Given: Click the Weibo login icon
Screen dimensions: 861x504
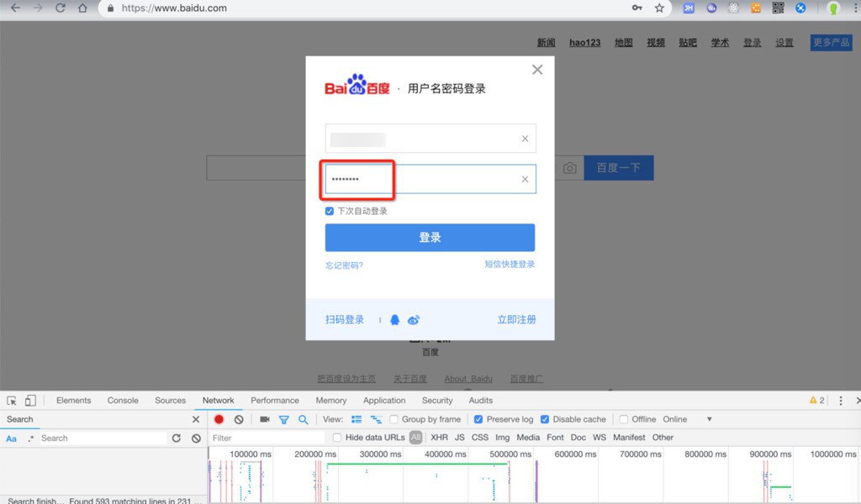Looking at the screenshot, I should (x=414, y=320).
